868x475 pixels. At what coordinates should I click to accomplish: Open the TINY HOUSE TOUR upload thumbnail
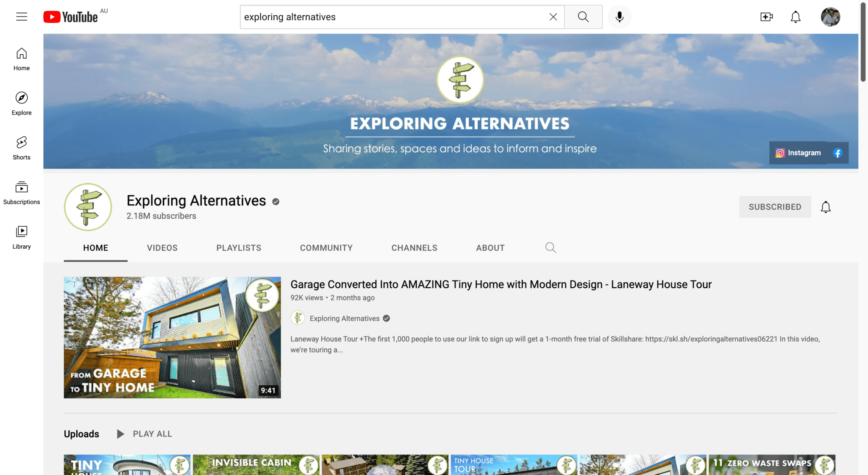pos(514,465)
